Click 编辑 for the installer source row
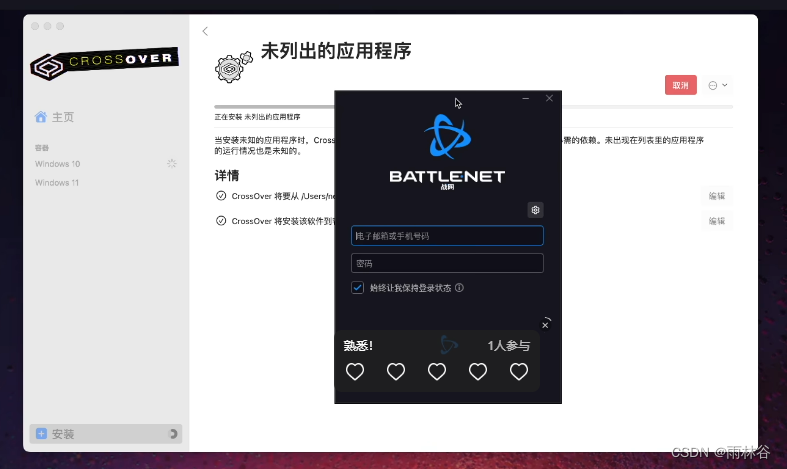Image resolution: width=787 pixels, height=469 pixels. point(717,196)
